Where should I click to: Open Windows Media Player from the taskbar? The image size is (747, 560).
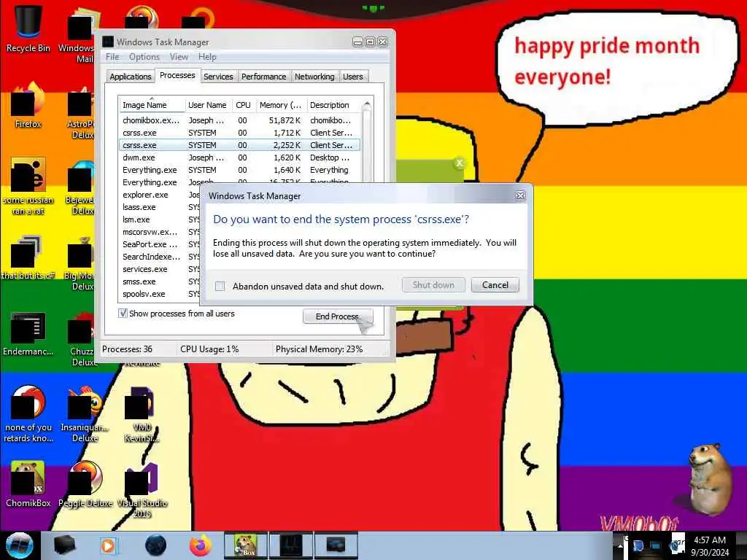(109, 545)
